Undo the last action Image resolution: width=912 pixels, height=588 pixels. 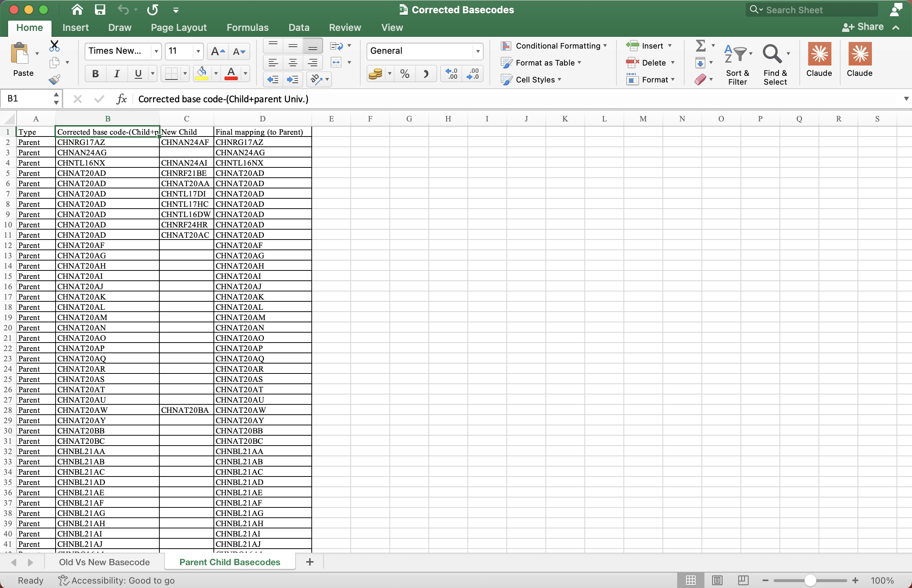[123, 9]
